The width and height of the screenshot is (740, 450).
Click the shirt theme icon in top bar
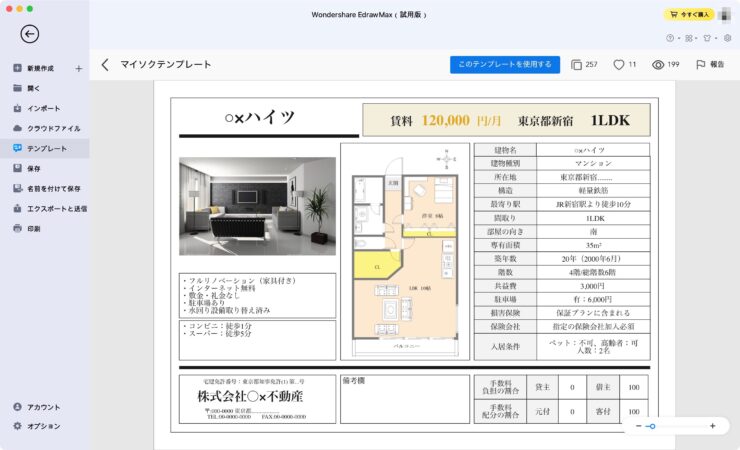tap(708, 38)
